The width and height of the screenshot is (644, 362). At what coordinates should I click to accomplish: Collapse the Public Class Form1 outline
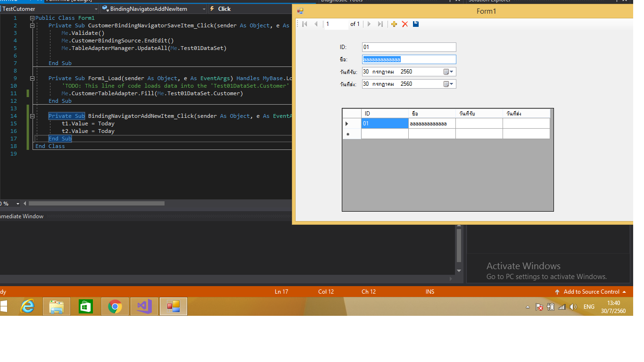pyautogui.click(x=32, y=18)
